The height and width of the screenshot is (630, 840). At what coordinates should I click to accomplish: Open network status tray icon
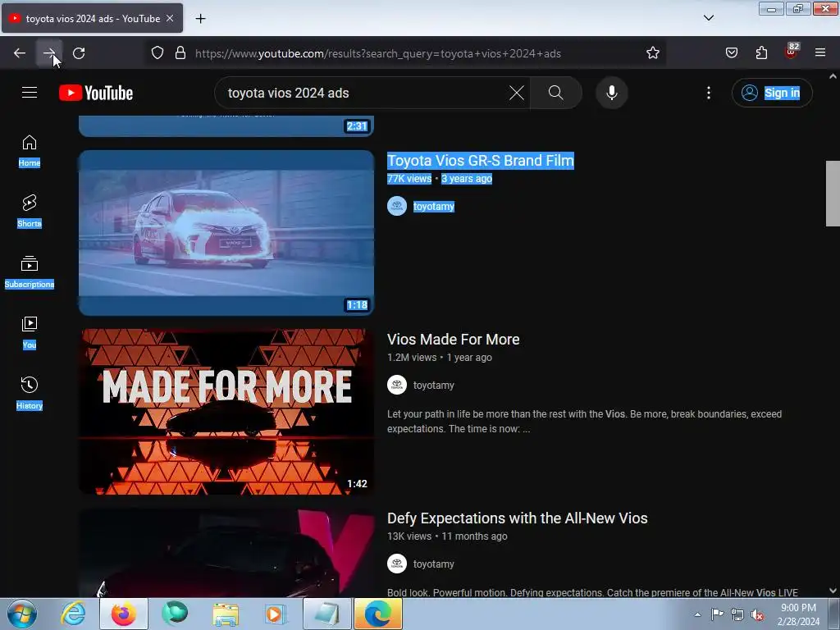pos(737,615)
